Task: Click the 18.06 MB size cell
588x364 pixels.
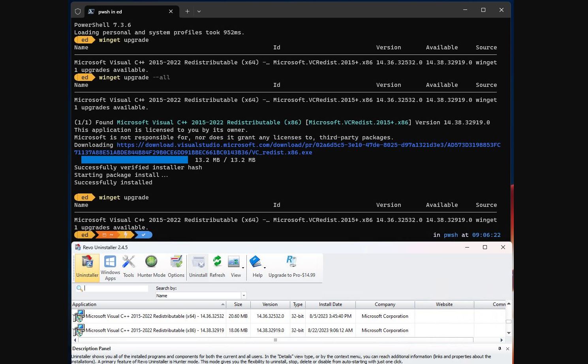Action: coord(238,330)
